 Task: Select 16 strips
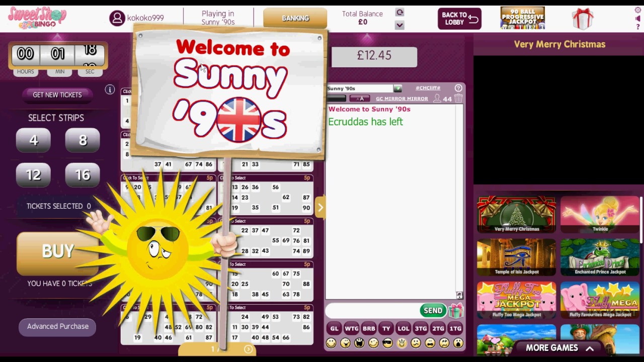tap(83, 175)
